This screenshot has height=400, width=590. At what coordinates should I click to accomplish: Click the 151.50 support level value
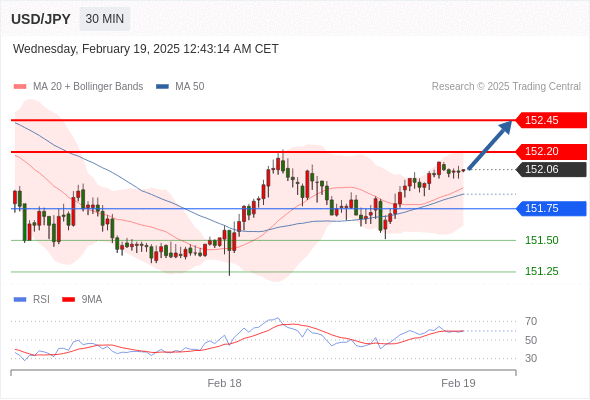pos(541,240)
